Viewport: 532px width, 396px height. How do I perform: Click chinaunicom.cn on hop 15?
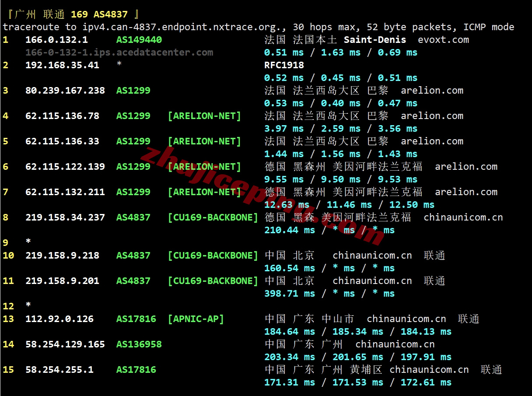[x=429, y=370]
